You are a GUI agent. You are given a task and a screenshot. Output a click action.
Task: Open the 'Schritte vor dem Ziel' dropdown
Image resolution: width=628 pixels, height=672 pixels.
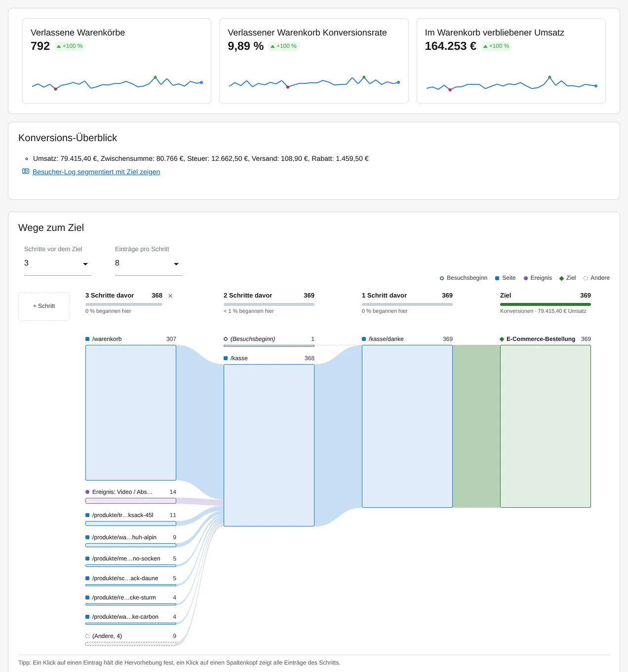pos(58,263)
